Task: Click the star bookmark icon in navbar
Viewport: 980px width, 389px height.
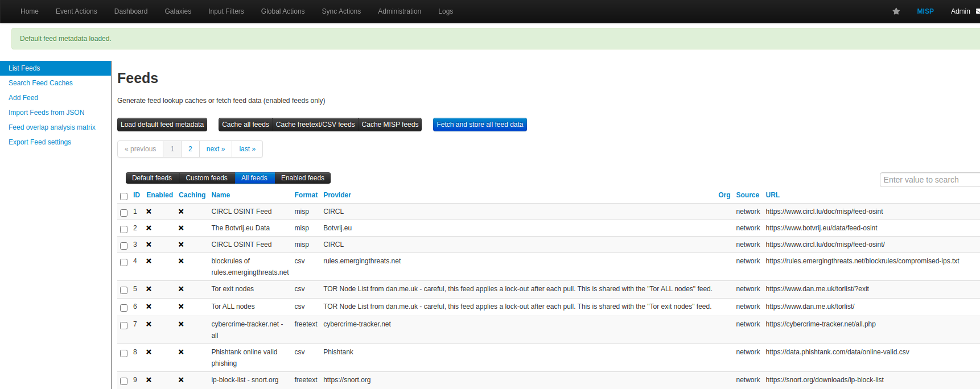Action: 896,11
